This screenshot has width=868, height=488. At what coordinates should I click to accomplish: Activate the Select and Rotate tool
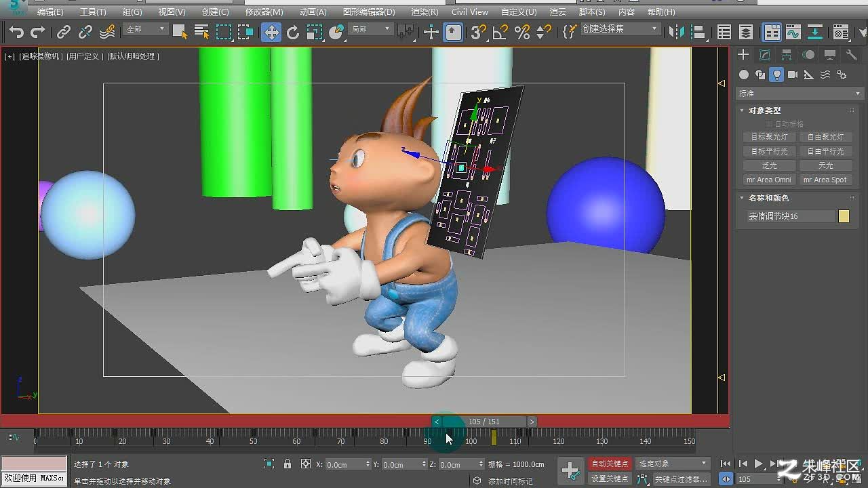tap(293, 32)
